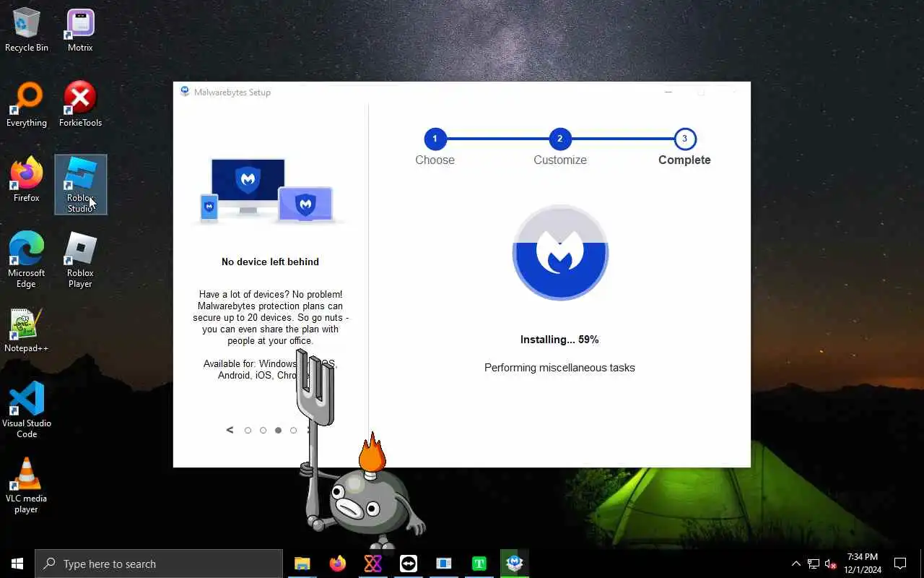Viewport: 924px width, 578px height.
Task: Click the 'Type here to search' box
Action: click(159, 564)
